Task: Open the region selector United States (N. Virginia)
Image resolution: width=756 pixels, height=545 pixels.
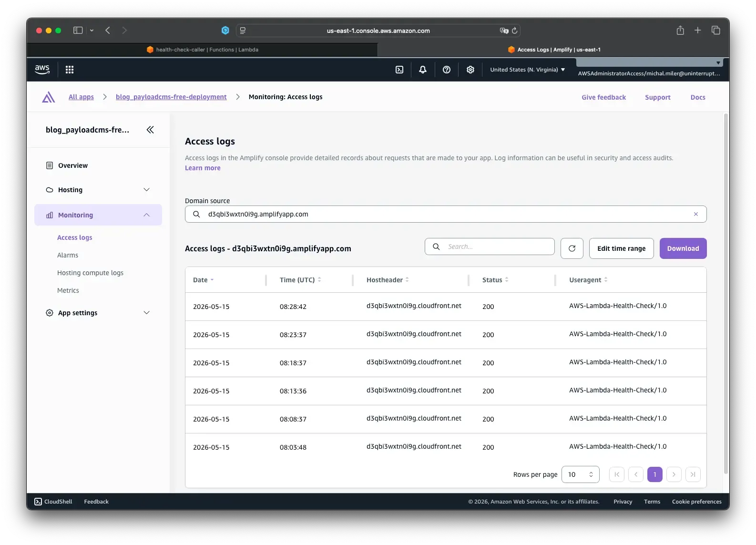Action: pos(528,70)
